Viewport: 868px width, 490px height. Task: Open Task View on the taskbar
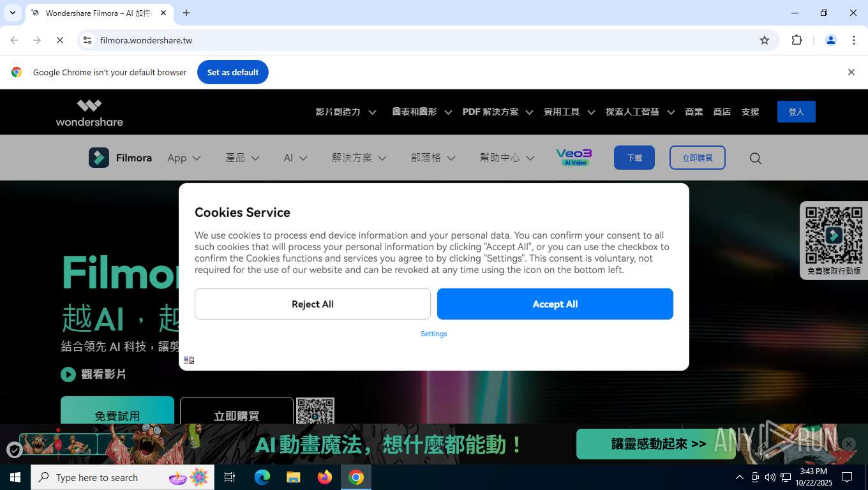tap(230, 477)
